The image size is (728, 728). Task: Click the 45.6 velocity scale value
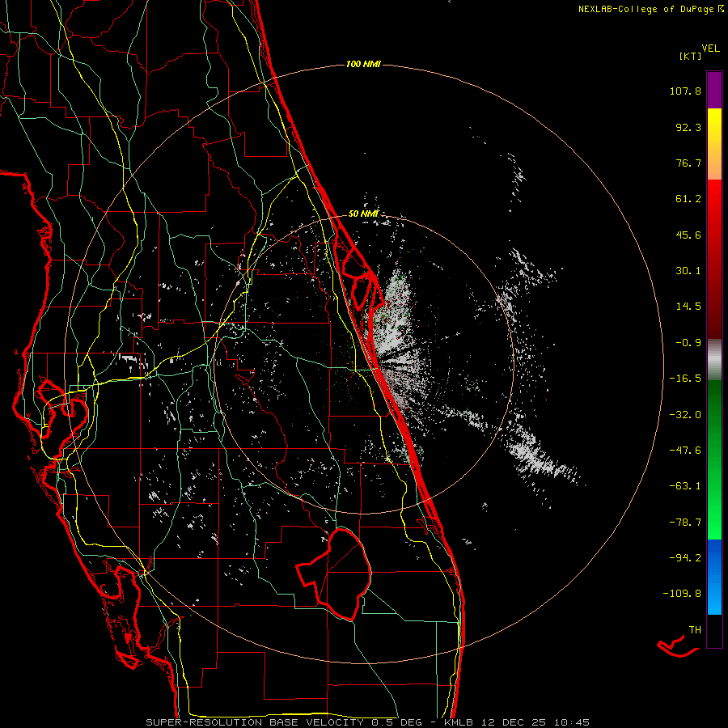tap(688, 235)
